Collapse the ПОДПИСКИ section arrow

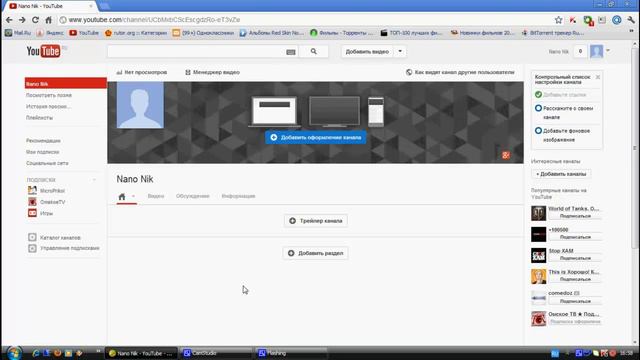[x=94, y=180]
